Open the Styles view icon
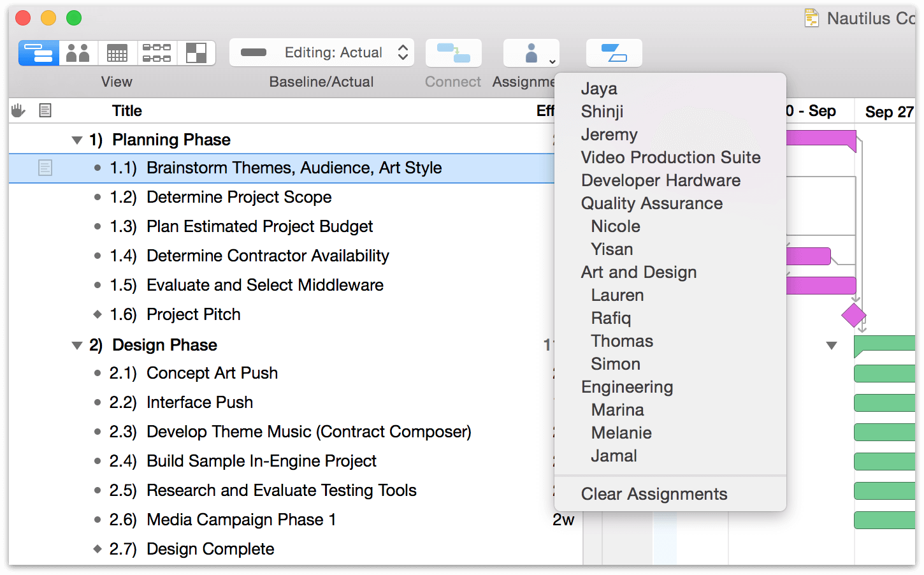 click(x=196, y=53)
